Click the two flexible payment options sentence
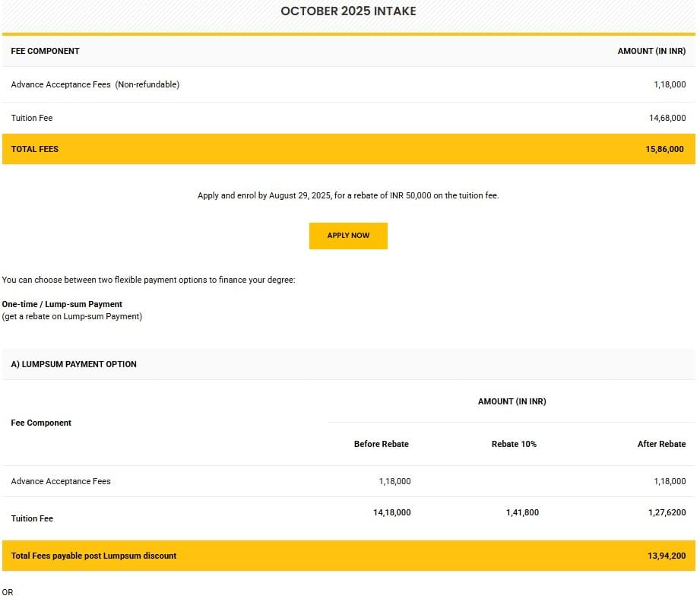Screen dimensions: 700x602 148,280
